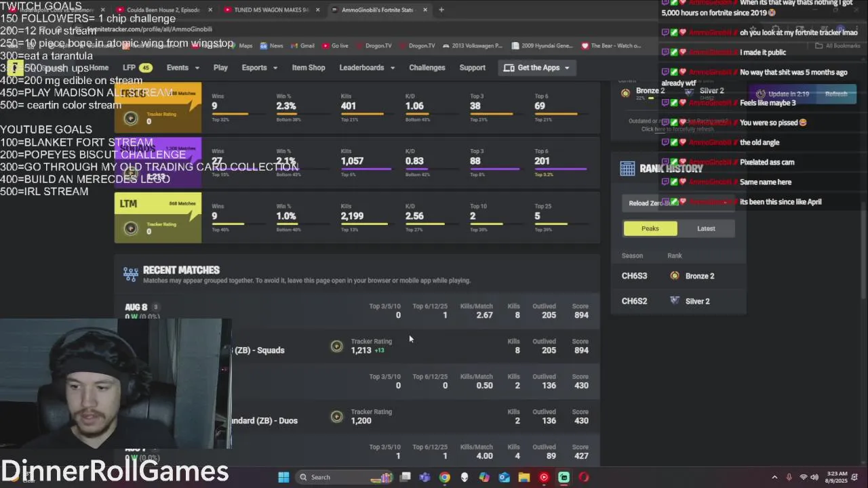Click the LTM kills value 2,199
This screenshot has height=488, width=868.
click(x=353, y=216)
